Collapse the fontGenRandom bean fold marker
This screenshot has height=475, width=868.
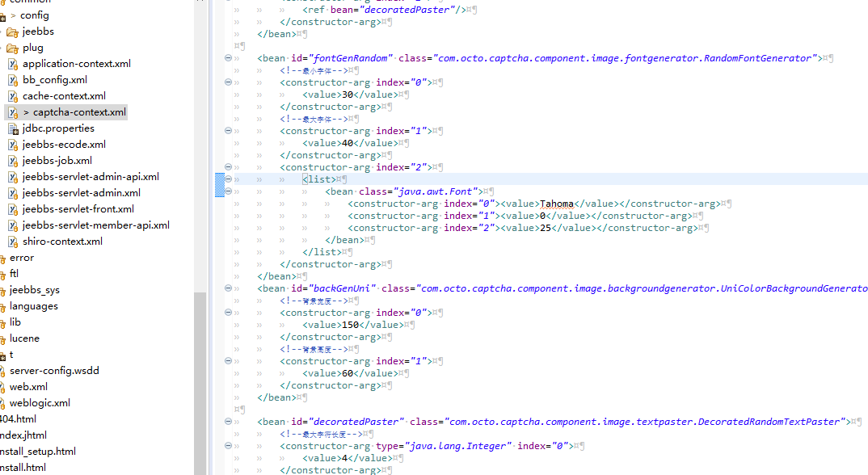pos(228,57)
